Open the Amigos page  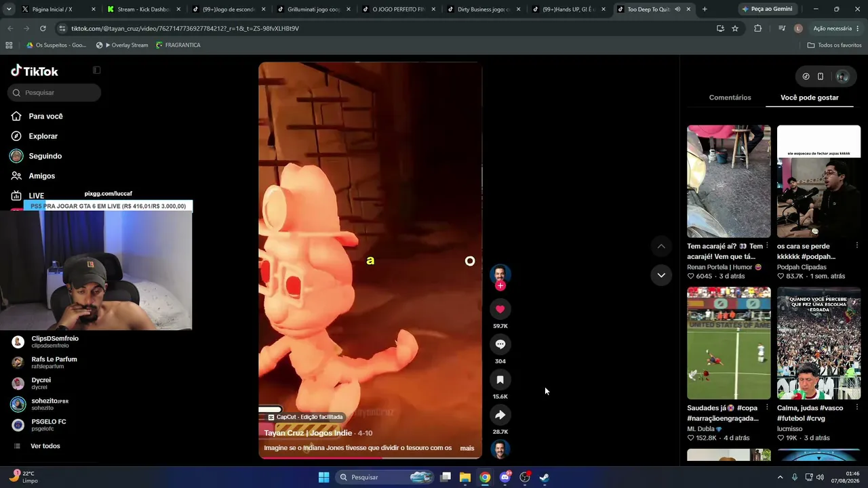41,176
